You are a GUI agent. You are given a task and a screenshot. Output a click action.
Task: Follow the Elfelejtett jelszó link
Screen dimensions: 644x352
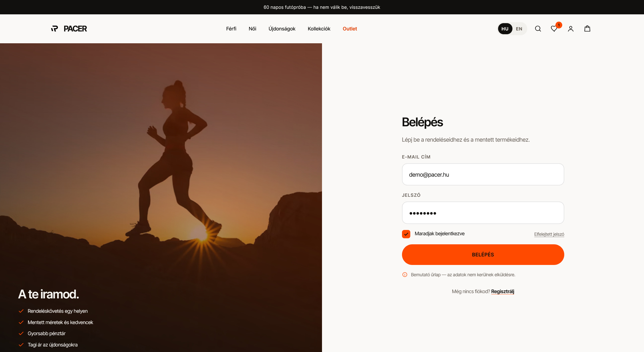tap(549, 234)
